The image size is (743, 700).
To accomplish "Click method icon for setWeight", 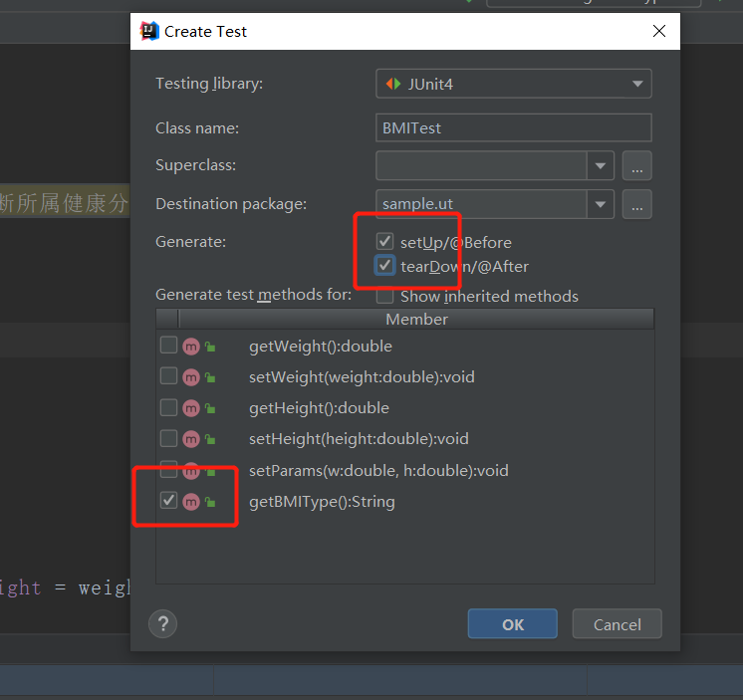I will [191, 377].
